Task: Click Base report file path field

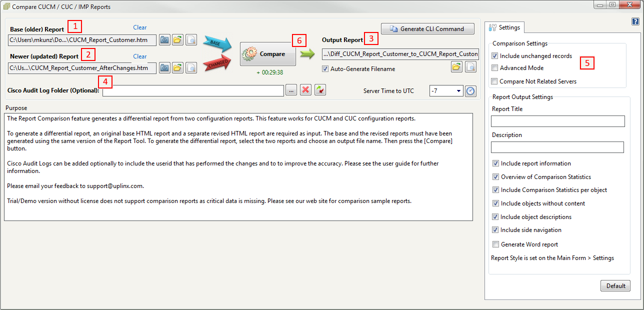Action: tap(82, 40)
